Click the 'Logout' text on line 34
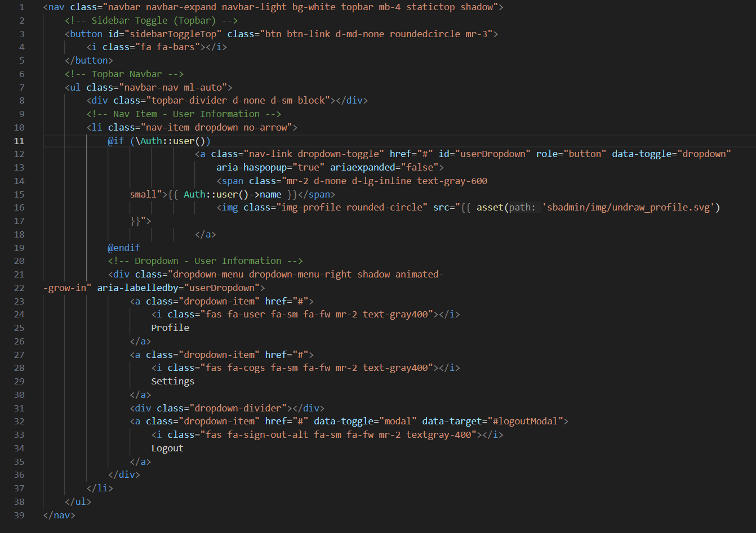Viewport: 756px width, 533px height. [x=167, y=448]
